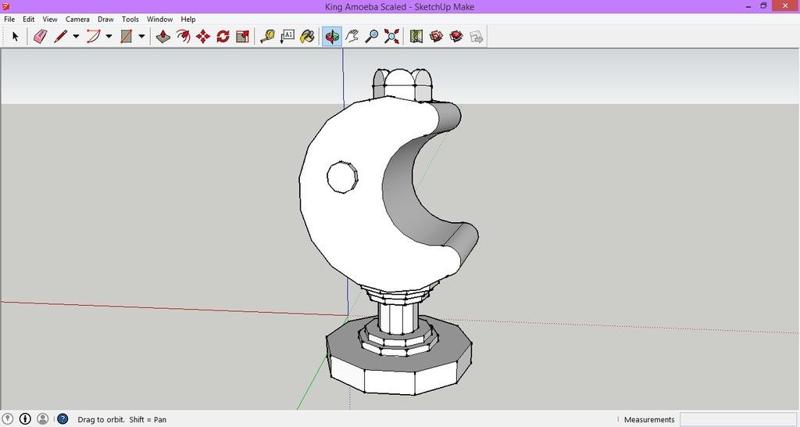Open the Edit menu
The image size is (800, 427).
[29, 19]
